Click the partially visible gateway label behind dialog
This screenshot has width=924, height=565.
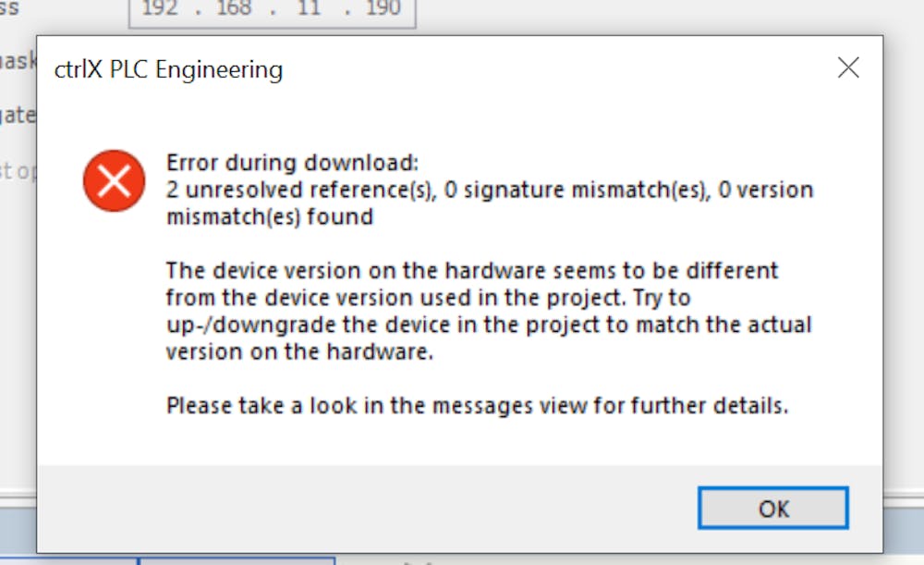[18, 115]
